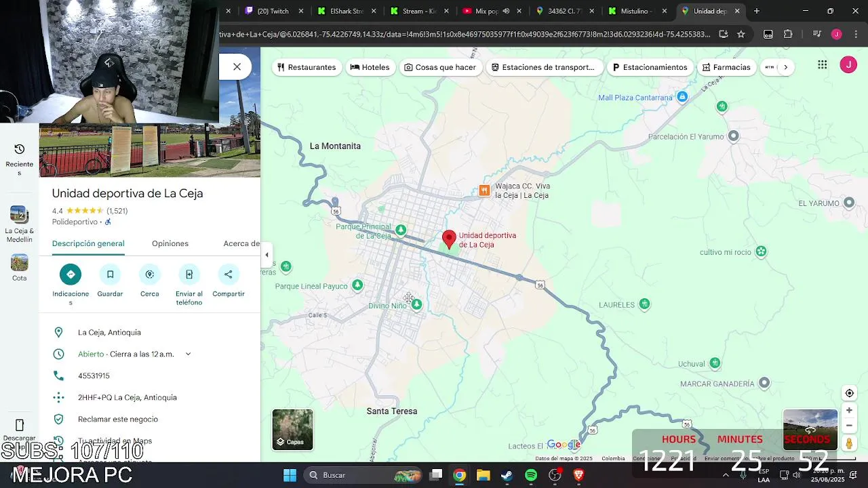Open the Acerca de tab
868x488 pixels.
pyautogui.click(x=241, y=243)
